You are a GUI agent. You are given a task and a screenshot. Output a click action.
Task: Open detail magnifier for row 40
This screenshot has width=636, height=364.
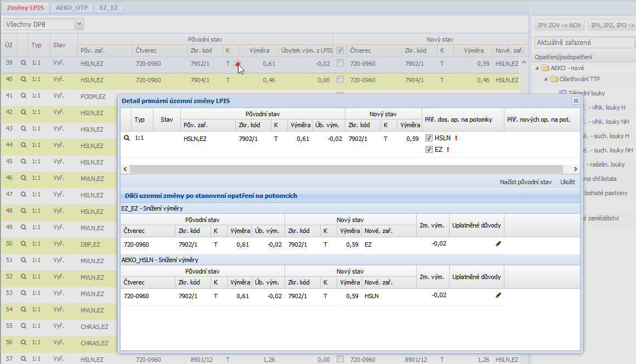24,79
